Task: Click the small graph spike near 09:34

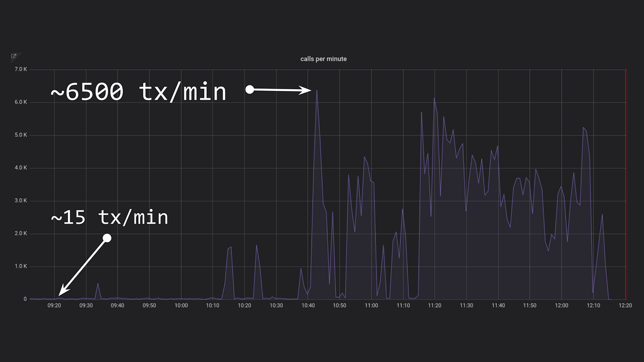Action: click(98, 284)
